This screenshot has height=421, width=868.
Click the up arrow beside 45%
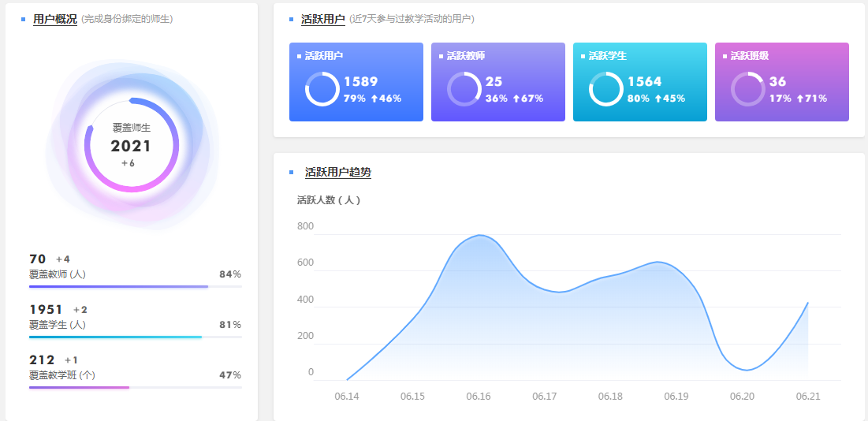[658, 99]
